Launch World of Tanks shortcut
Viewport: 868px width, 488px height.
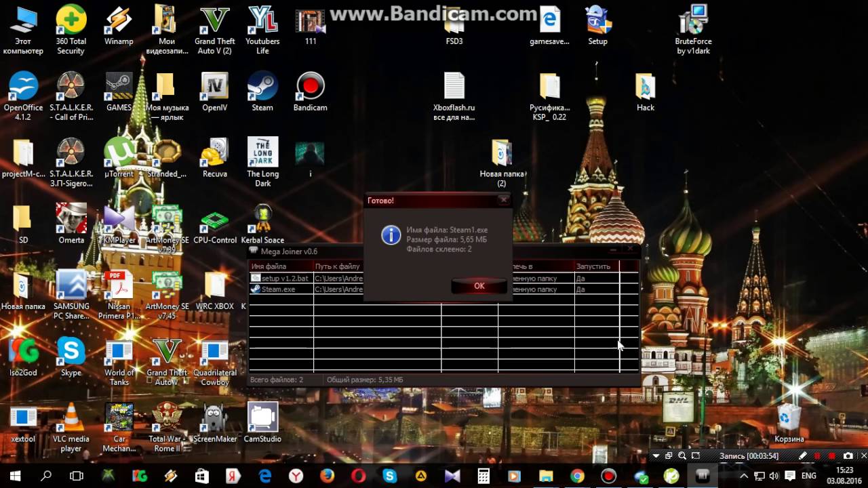pyautogui.click(x=119, y=362)
